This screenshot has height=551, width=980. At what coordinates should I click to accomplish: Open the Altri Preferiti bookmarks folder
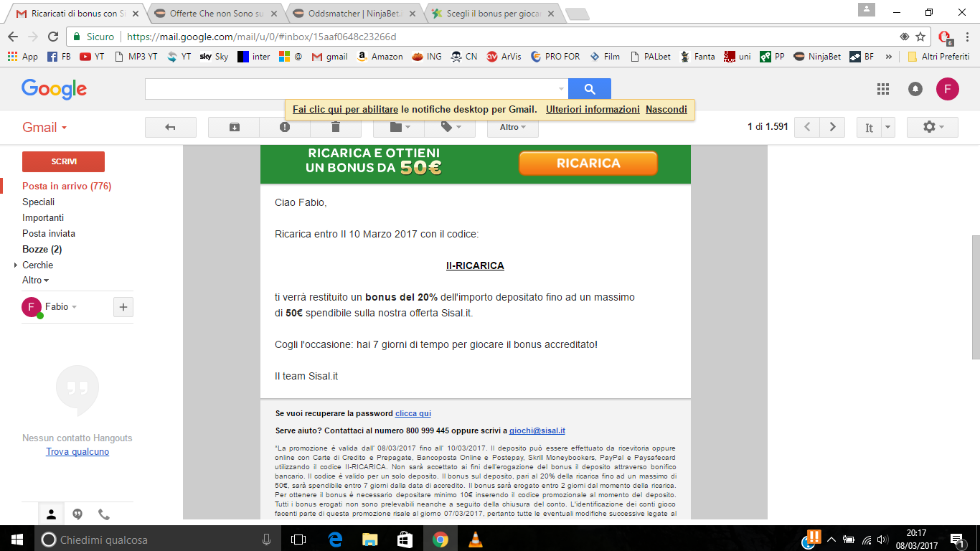pyautogui.click(x=938, y=57)
